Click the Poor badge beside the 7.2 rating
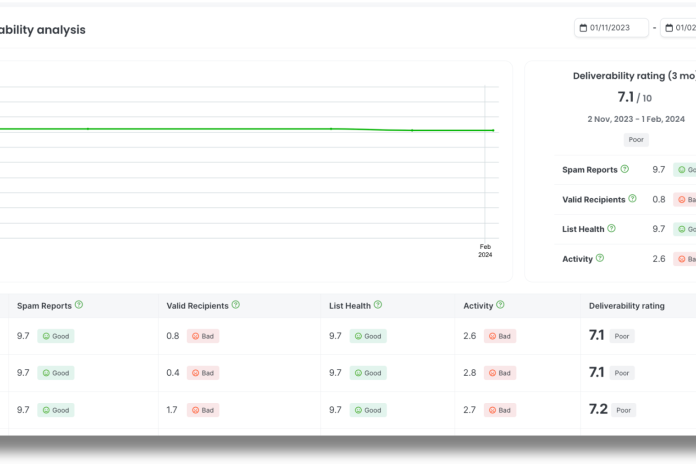Image resolution: width=696 pixels, height=464 pixels. pyautogui.click(x=623, y=410)
